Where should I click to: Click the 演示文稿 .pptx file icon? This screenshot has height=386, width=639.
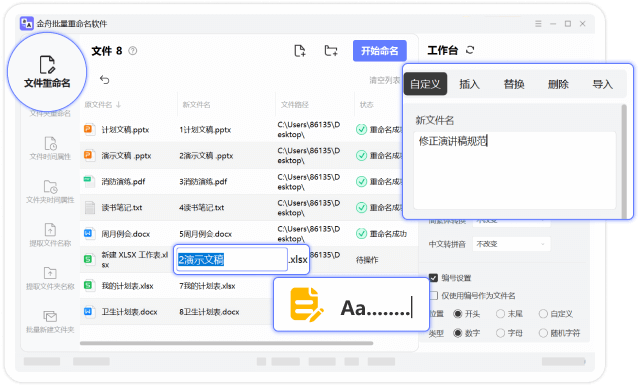click(x=89, y=155)
